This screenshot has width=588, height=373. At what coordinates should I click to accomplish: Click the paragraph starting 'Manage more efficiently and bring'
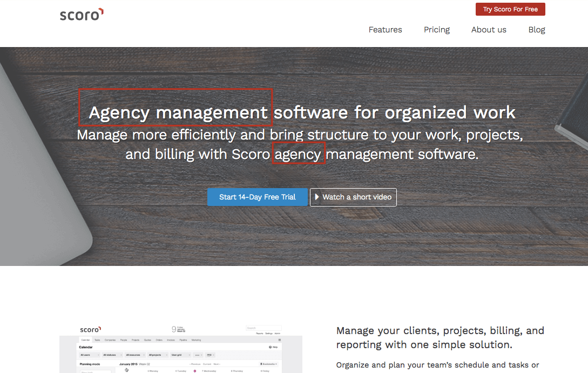300,145
